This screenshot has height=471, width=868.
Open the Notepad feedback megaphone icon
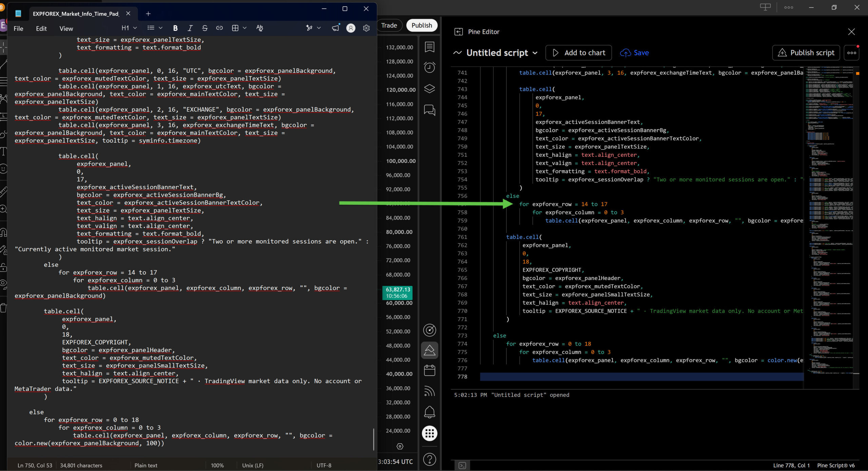[x=335, y=28]
